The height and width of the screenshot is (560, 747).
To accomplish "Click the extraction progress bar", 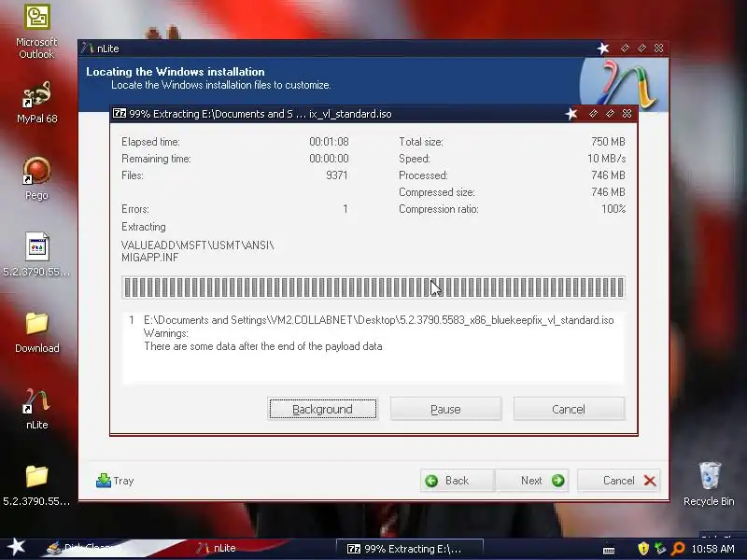I will [x=373, y=287].
